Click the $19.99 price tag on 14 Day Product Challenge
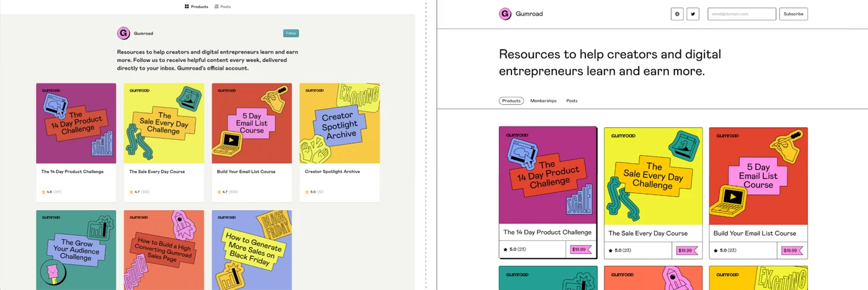Viewport: 868px width, 290px height. tap(580, 249)
